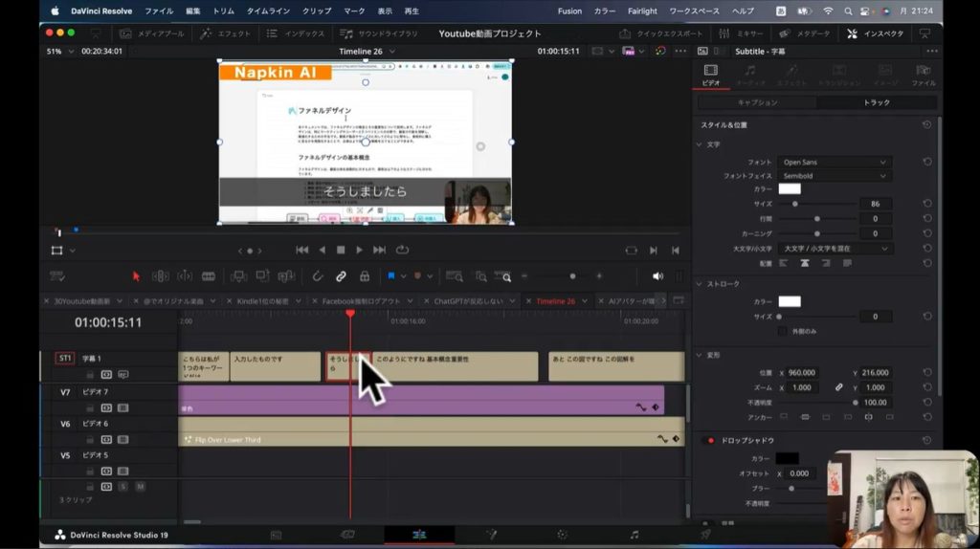The image size is (980, 549).
Task: Open the エフェクト panel in top toolbar
Action: coord(226,33)
